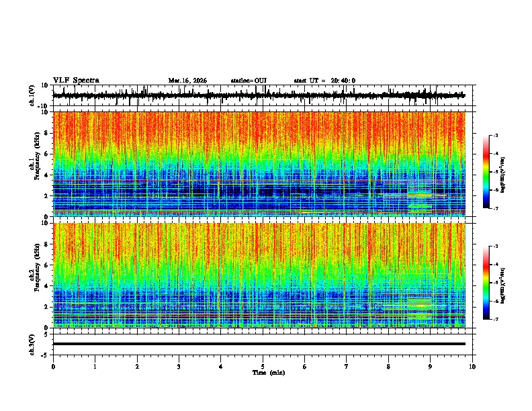Screen dimensions: 532x411
Task: Click inside the ch.2 spectrogram panel
Action: pos(259,275)
